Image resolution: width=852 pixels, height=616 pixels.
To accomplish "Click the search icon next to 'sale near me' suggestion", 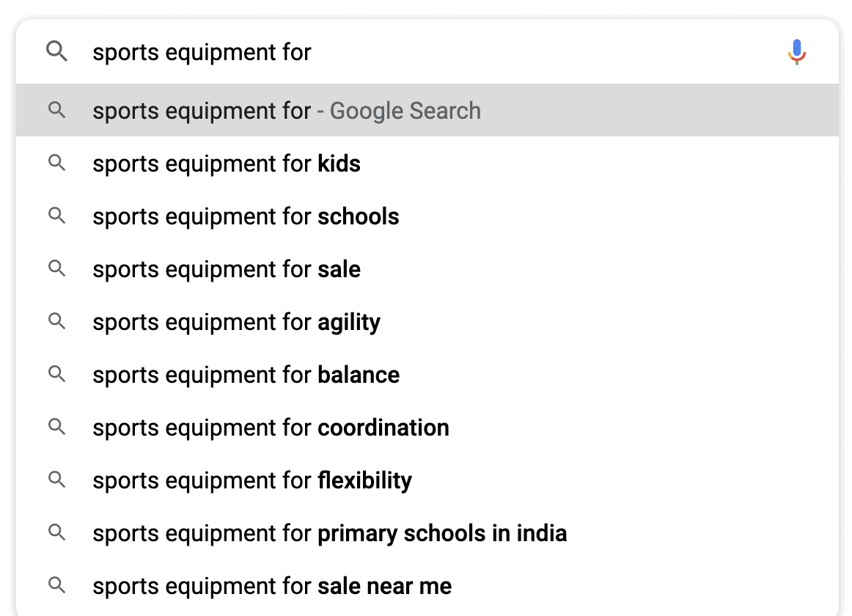I will (x=56, y=586).
